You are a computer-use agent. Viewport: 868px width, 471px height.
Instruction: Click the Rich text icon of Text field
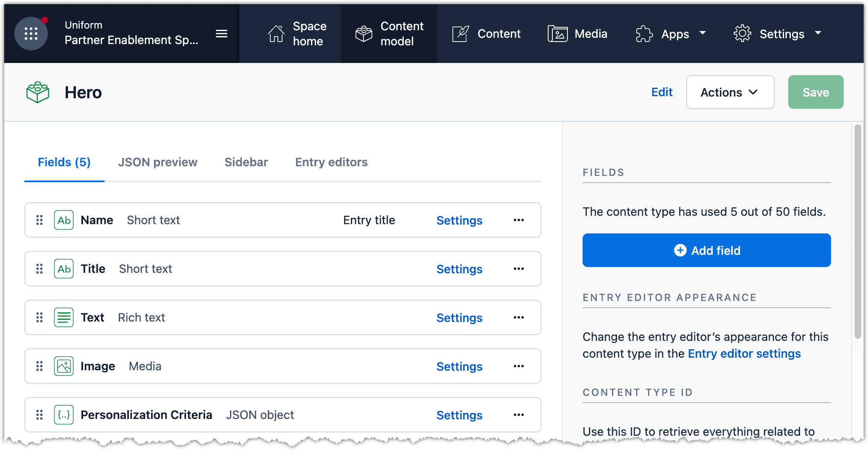pos(64,317)
